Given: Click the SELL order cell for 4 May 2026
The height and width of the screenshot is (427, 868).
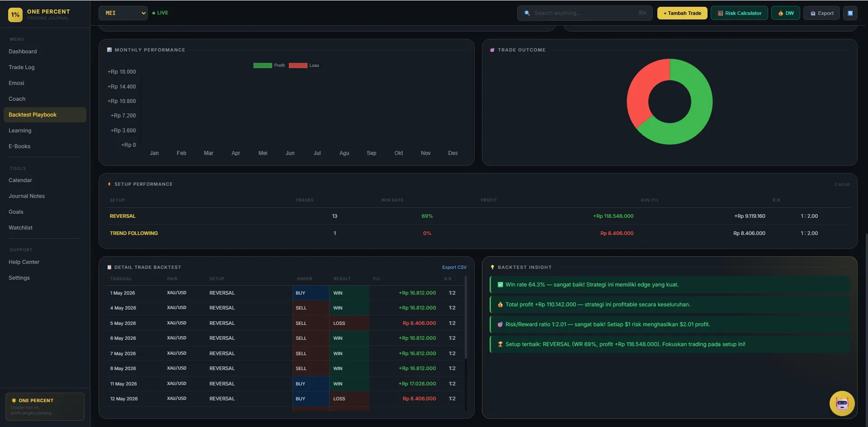Looking at the screenshot, I should pyautogui.click(x=311, y=308).
